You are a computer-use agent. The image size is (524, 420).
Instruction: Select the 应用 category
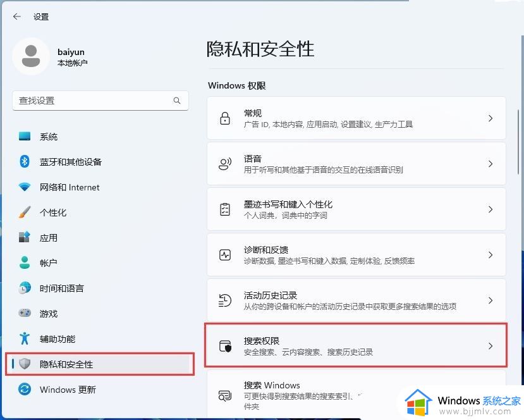pyautogui.click(x=101, y=237)
